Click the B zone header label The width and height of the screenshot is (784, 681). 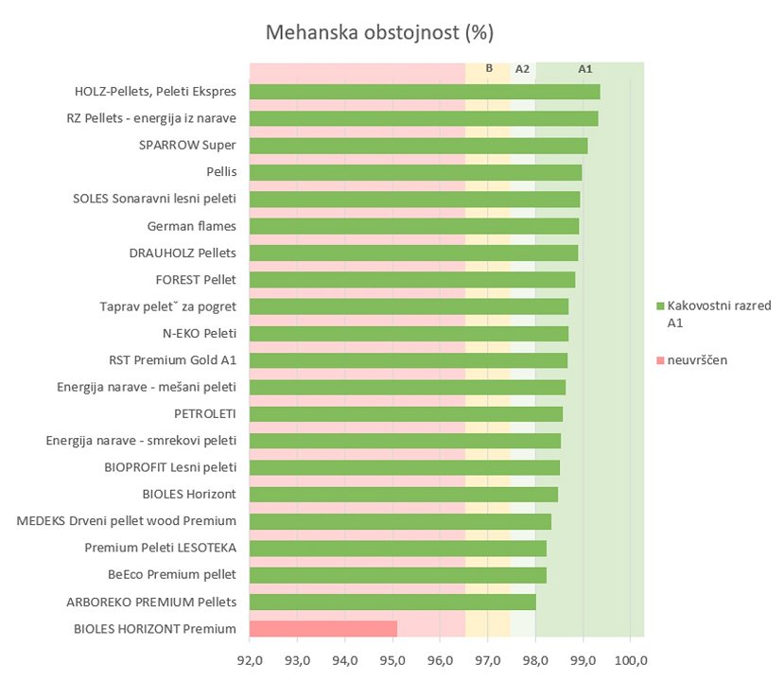click(x=489, y=68)
